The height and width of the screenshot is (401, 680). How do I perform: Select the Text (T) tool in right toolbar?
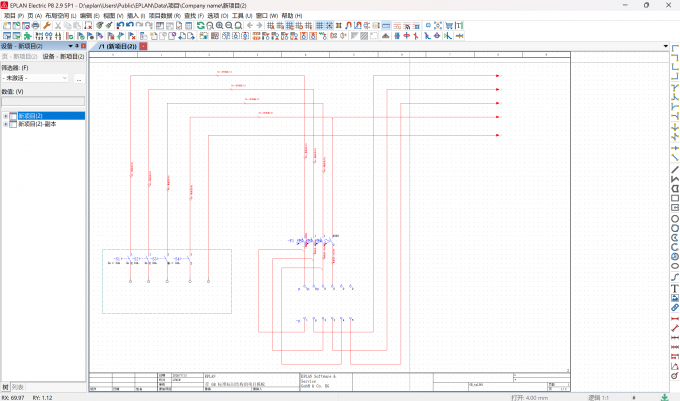click(x=675, y=289)
